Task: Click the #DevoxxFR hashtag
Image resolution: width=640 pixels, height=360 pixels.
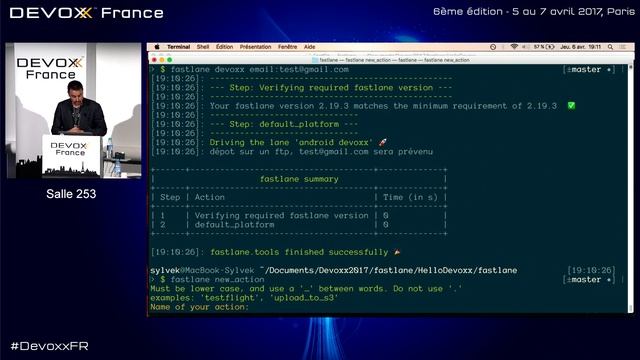Action: pyautogui.click(x=49, y=346)
